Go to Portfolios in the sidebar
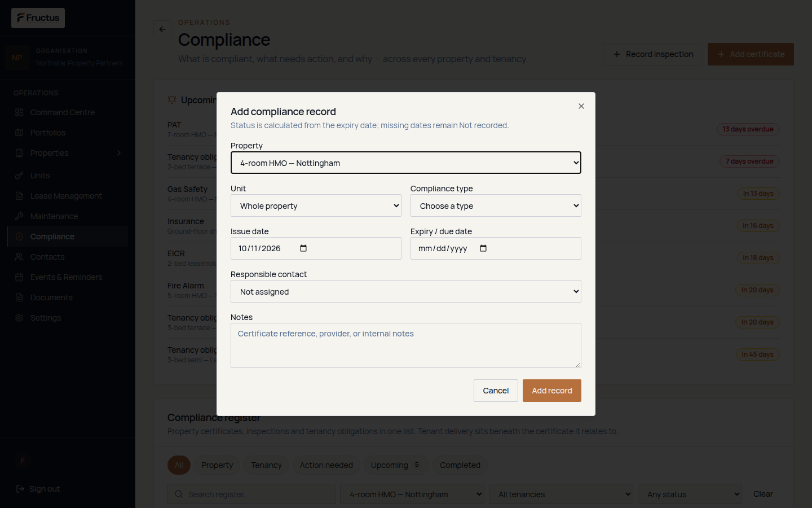This screenshot has height=508, width=812. click(68, 133)
